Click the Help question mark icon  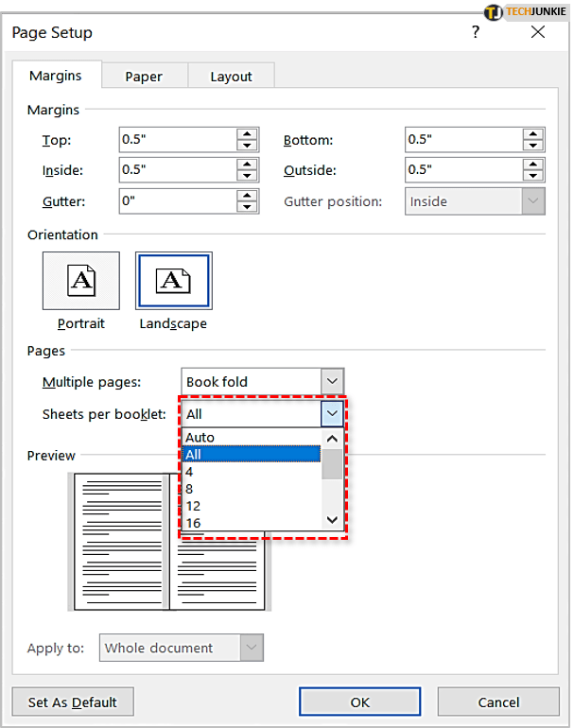click(x=475, y=33)
